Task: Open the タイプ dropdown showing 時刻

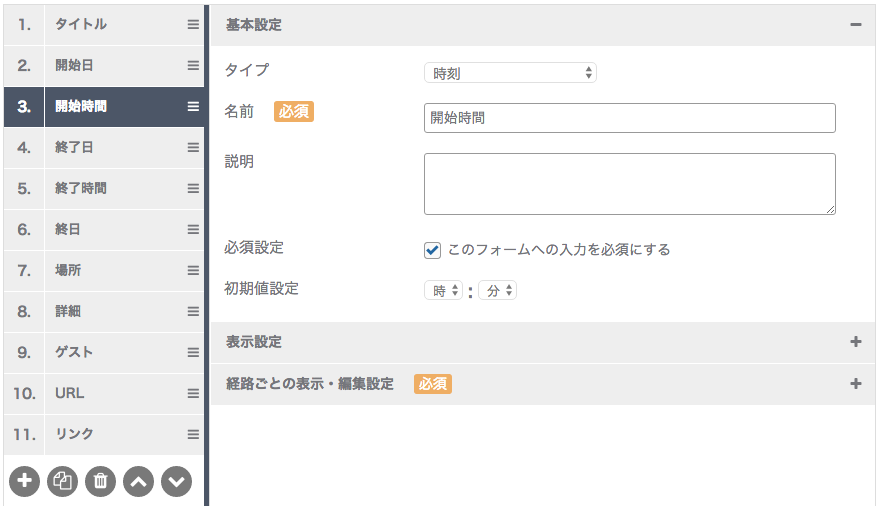Action: 510,73
